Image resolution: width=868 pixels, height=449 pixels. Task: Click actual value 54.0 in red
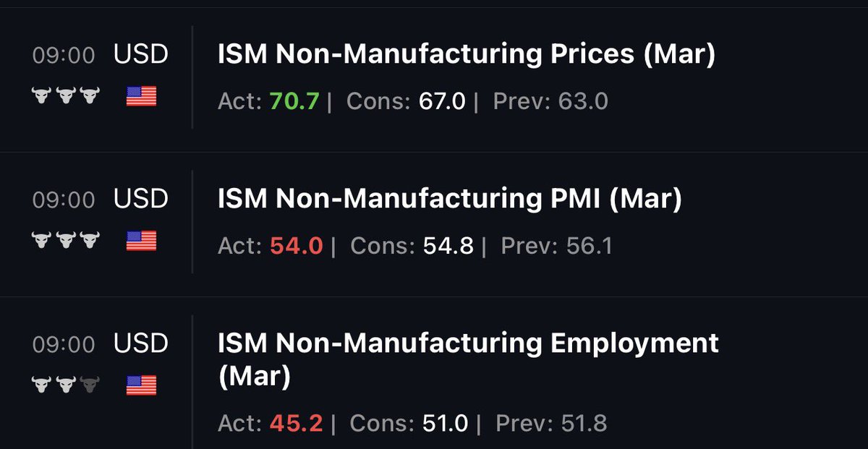pos(296,246)
